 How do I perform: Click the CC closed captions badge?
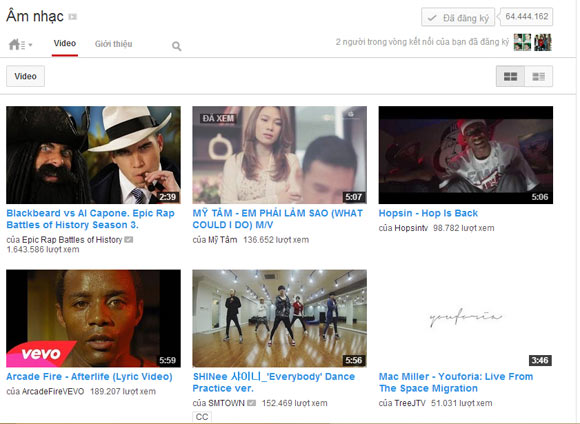coord(202,417)
